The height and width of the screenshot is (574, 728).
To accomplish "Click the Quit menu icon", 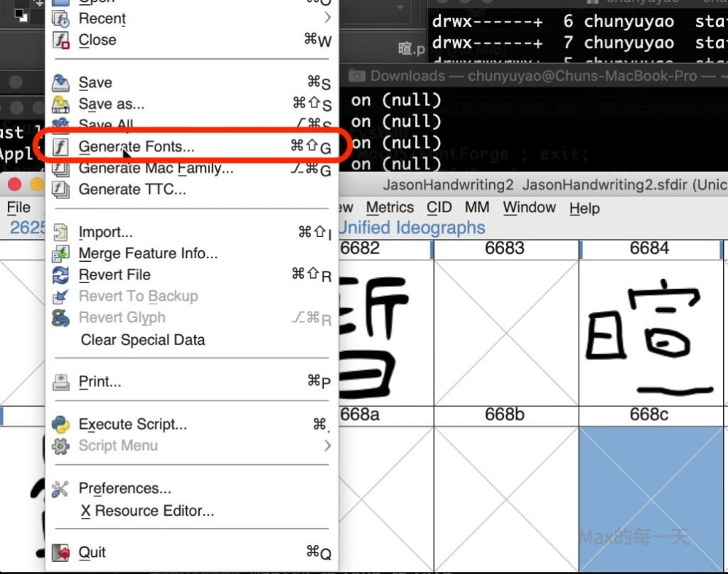I will tap(62, 553).
